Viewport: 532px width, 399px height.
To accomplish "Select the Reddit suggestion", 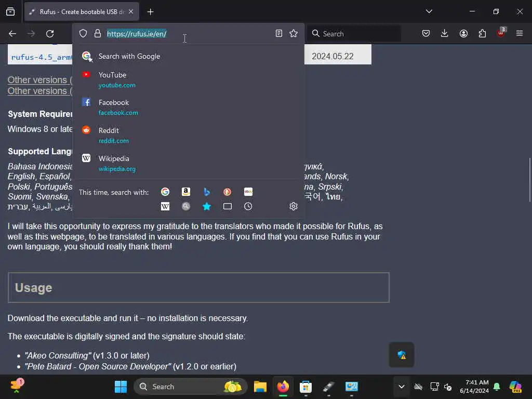I will click(188, 135).
